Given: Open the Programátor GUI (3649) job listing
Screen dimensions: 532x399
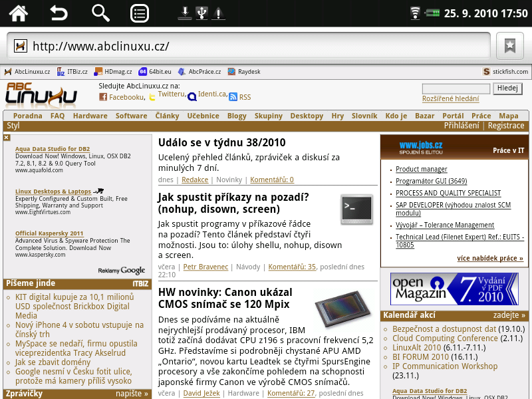Looking at the screenshot, I should (431, 181).
